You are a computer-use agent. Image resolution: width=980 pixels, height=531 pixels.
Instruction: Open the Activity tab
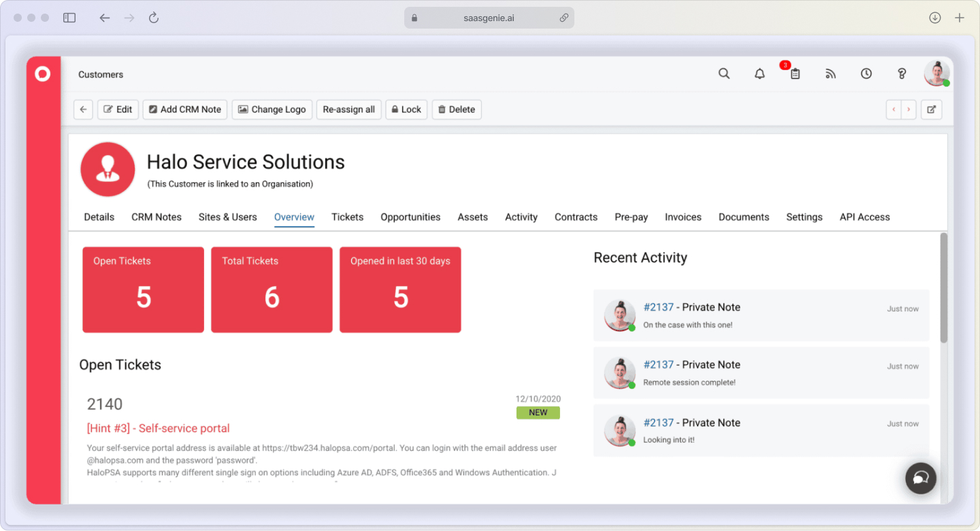(521, 217)
